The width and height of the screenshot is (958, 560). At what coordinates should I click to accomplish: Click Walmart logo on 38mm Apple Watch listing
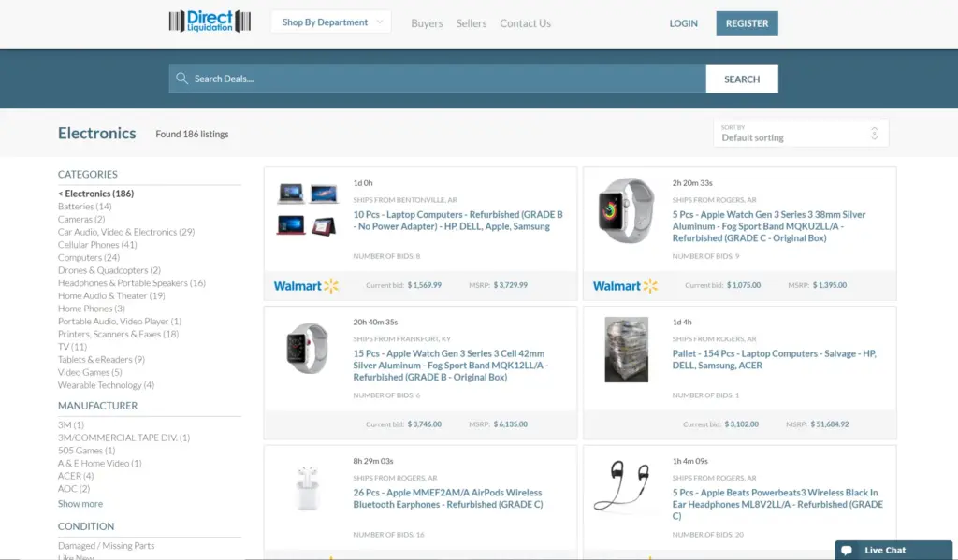[625, 285]
